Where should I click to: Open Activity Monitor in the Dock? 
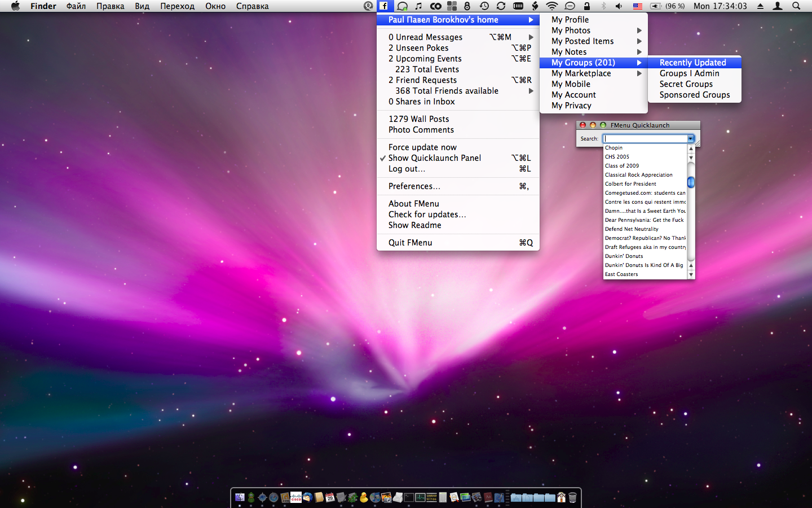point(420,497)
